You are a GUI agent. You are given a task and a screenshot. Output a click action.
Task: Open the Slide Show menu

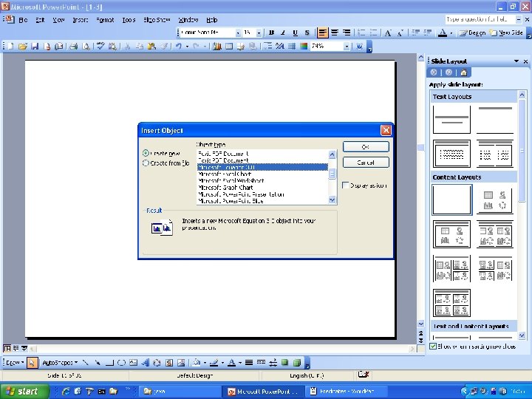coord(157,20)
